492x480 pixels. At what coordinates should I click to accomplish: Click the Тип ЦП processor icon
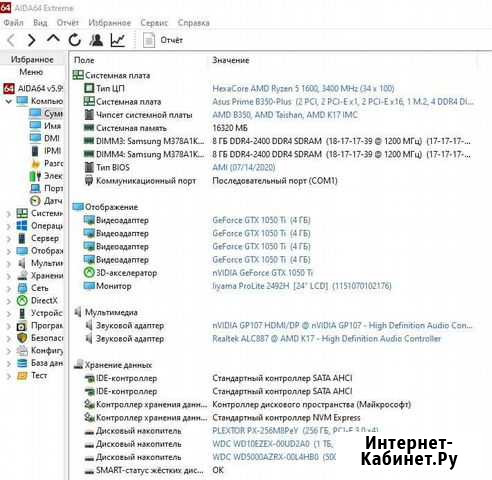[89, 88]
